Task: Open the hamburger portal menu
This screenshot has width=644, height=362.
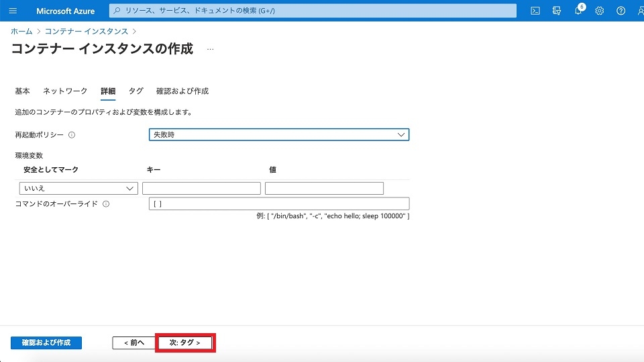Action: tap(13, 11)
